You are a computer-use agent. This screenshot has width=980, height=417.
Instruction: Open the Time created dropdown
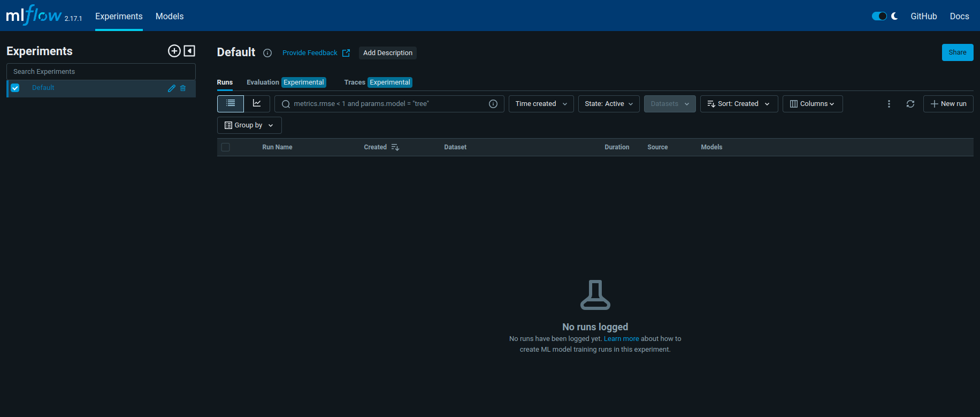(541, 104)
